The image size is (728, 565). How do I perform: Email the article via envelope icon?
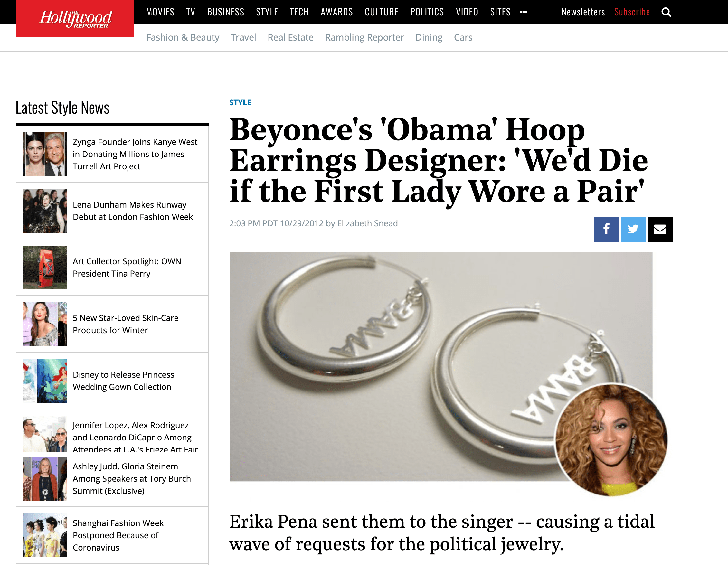[x=660, y=229]
